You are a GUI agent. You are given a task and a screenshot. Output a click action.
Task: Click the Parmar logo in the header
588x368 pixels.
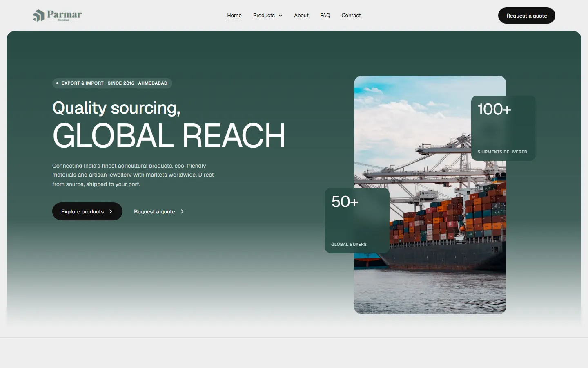[x=57, y=16]
